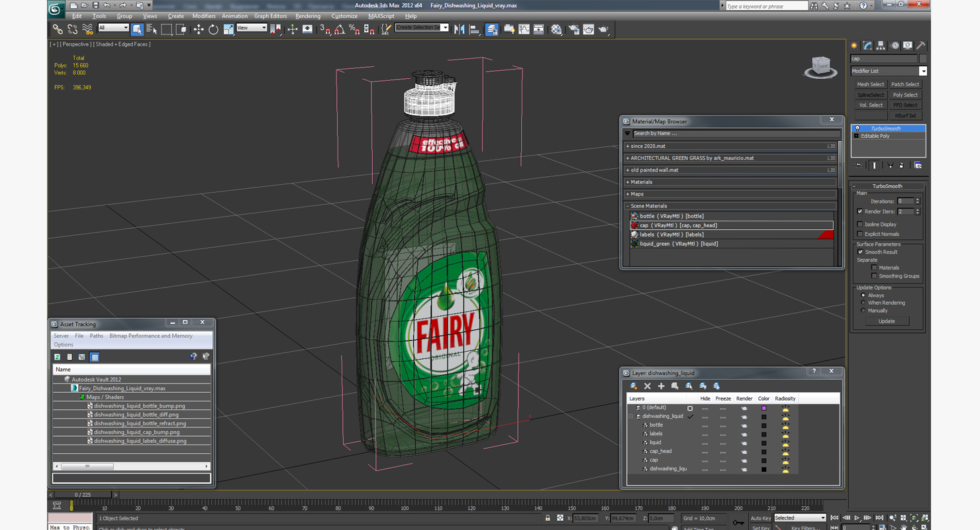Click Configure Modifier Sets icon

[x=918, y=165]
